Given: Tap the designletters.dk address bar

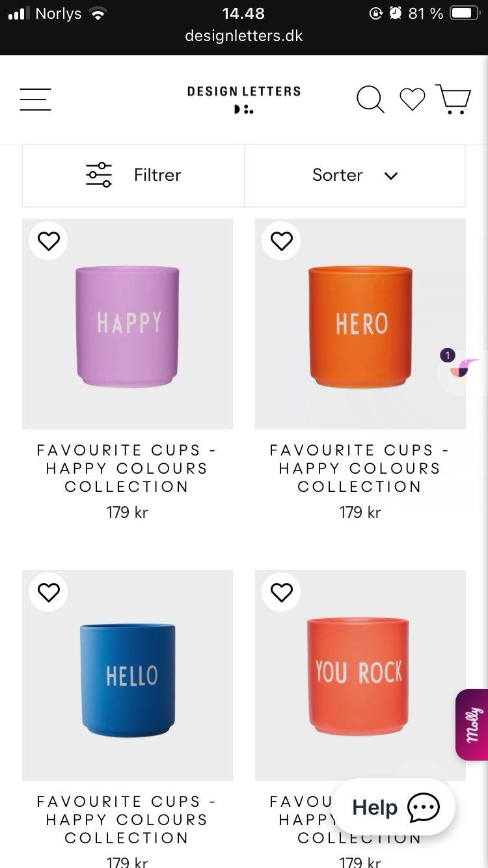Looking at the screenshot, I should tap(244, 36).
